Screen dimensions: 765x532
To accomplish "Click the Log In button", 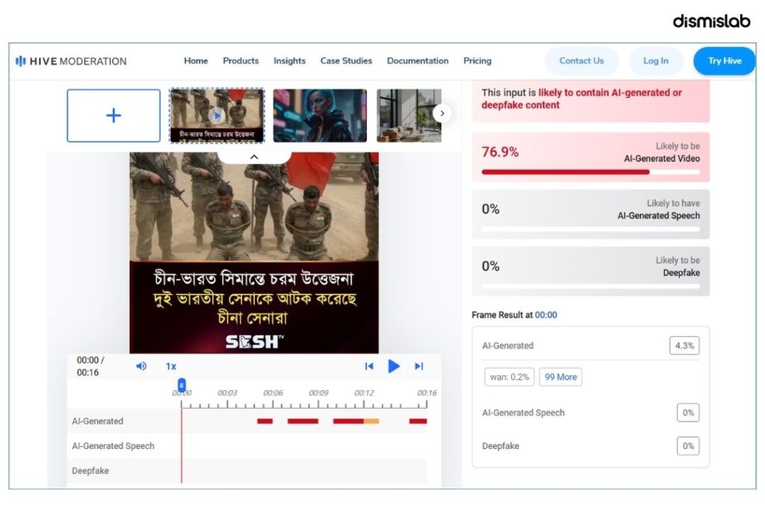I will pyautogui.click(x=656, y=61).
